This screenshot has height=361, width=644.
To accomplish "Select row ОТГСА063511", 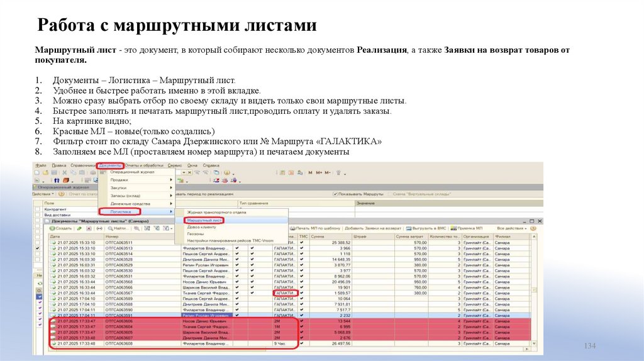I will (289, 242).
